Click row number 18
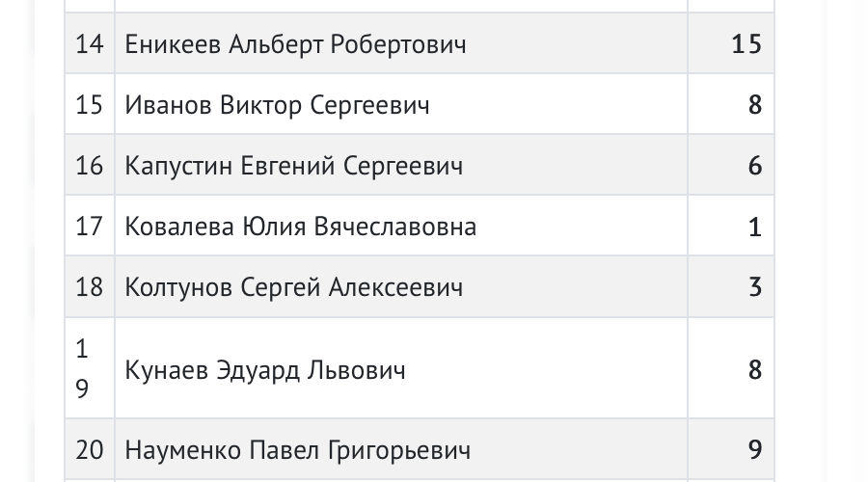This screenshot has width=868, height=482. coord(89,287)
